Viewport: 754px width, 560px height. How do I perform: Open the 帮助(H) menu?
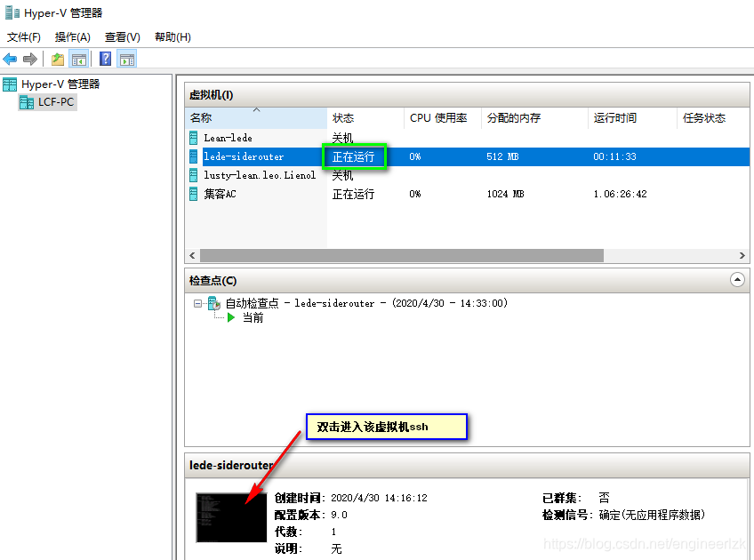172,37
